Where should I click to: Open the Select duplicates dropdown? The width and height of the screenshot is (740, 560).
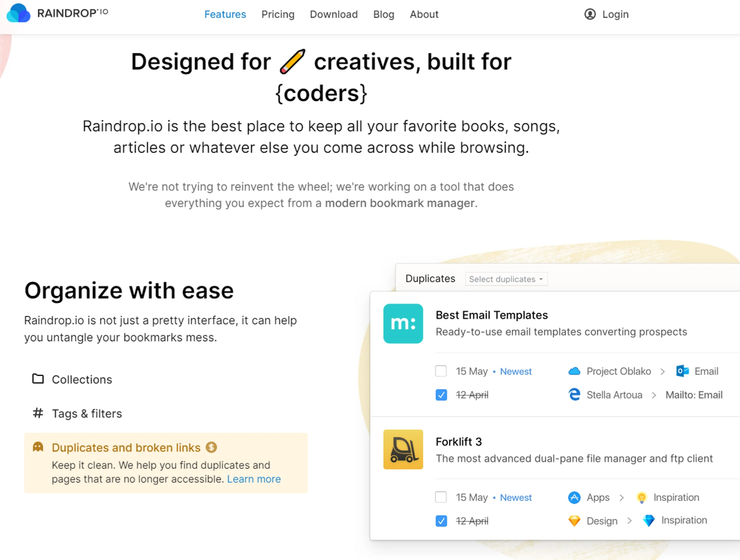[x=506, y=279]
